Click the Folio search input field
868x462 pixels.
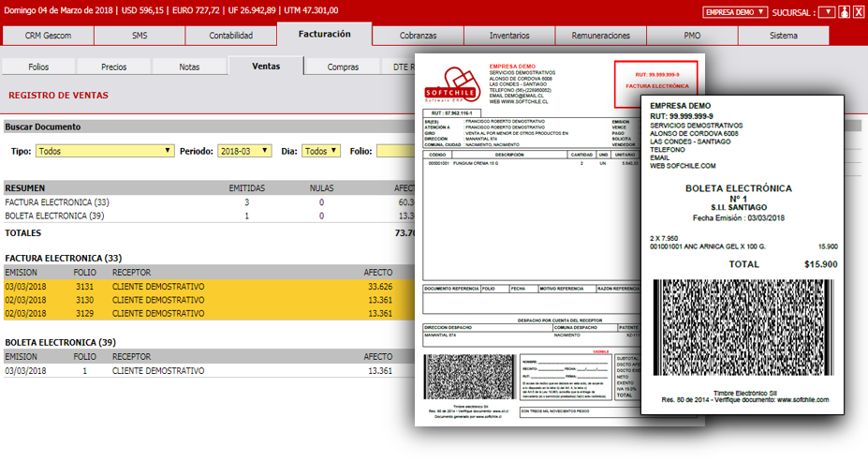coord(395,151)
